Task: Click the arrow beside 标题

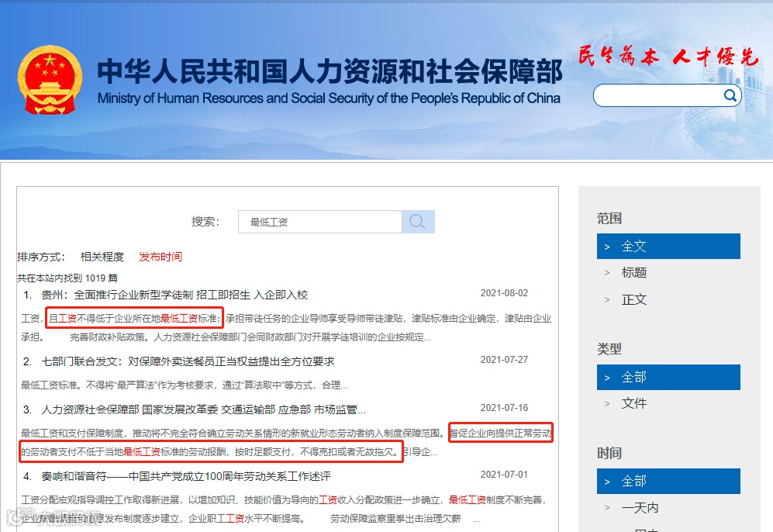Action: click(x=607, y=273)
